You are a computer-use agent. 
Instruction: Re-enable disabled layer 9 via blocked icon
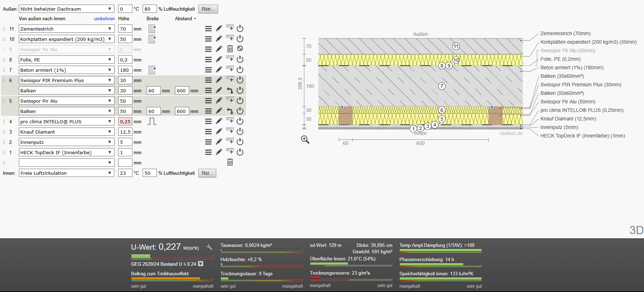tap(240, 49)
